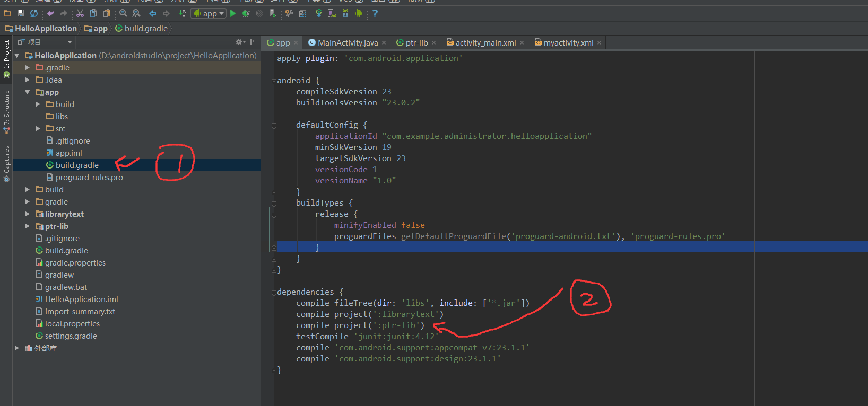Switch to the ptr-lib editor tab
This screenshot has width=868, height=406.
point(416,43)
